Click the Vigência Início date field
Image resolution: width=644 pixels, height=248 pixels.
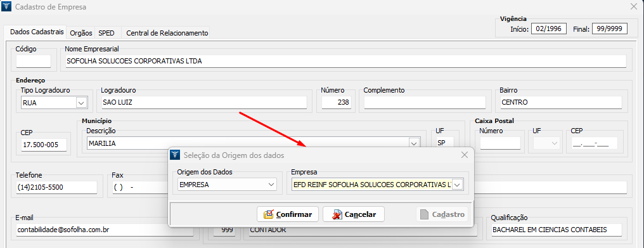(x=549, y=29)
